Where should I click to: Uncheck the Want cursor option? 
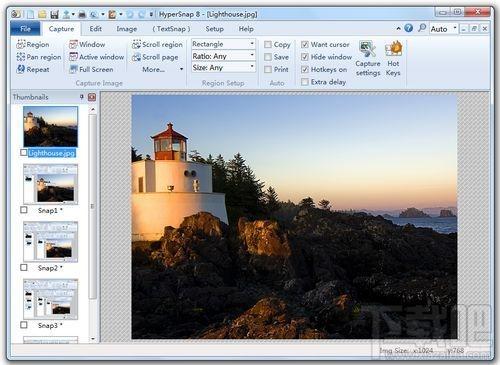[305, 44]
